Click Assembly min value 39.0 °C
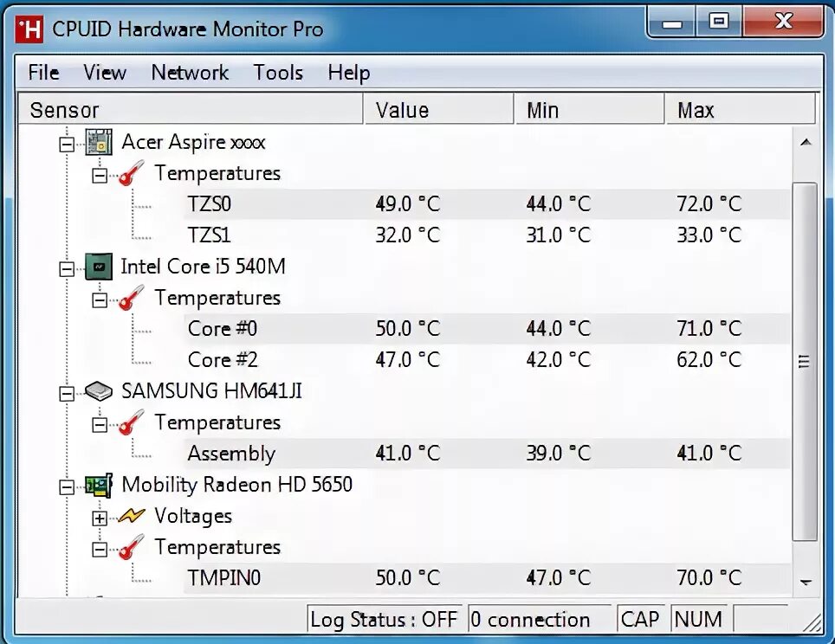835x644 pixels. pos(558,454)
